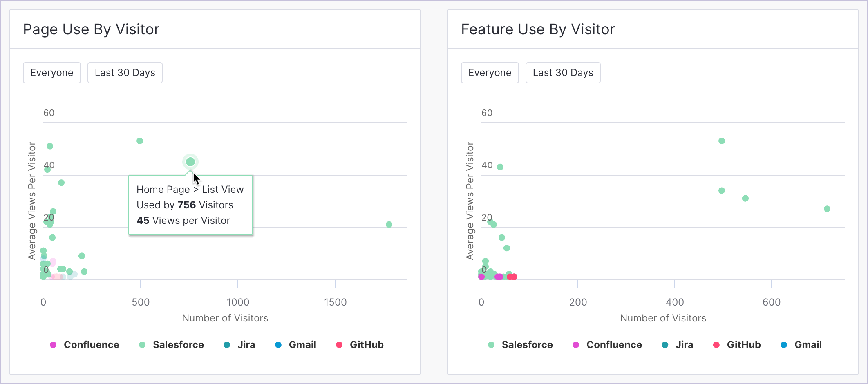Toggle Gmail legend in Feature Use chart
This screenshot has width=868, height=384.
[801, 345]
